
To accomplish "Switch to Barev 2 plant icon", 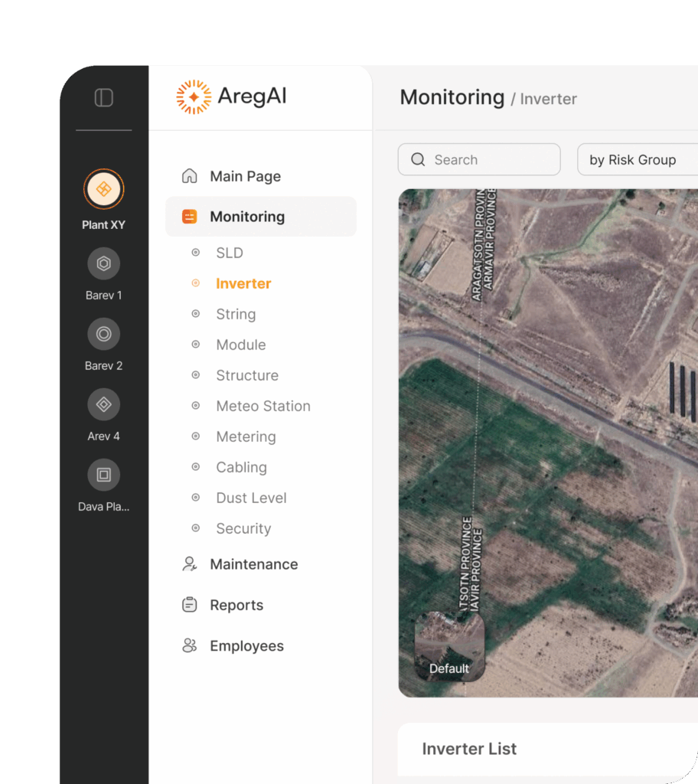I will [104, 335].
